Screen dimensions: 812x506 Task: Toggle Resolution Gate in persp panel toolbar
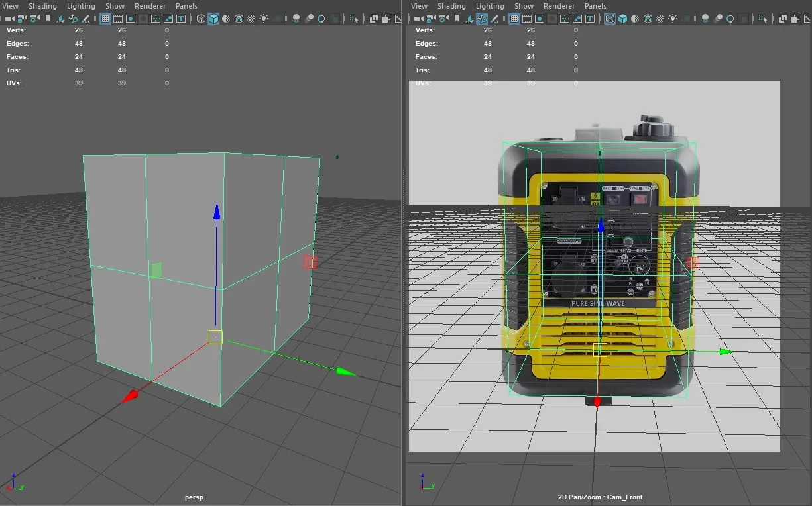[x=131, y=19]
